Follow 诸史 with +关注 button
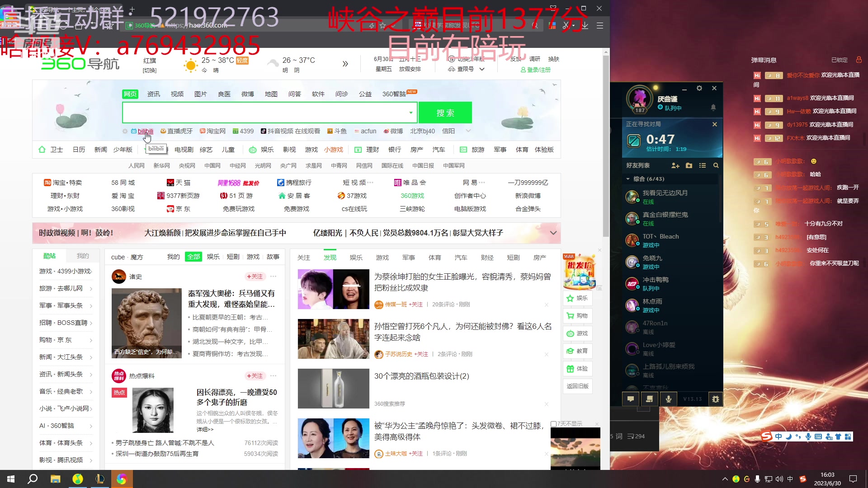The width and height of the screenshot is (868, 488). tap(255, 277)
